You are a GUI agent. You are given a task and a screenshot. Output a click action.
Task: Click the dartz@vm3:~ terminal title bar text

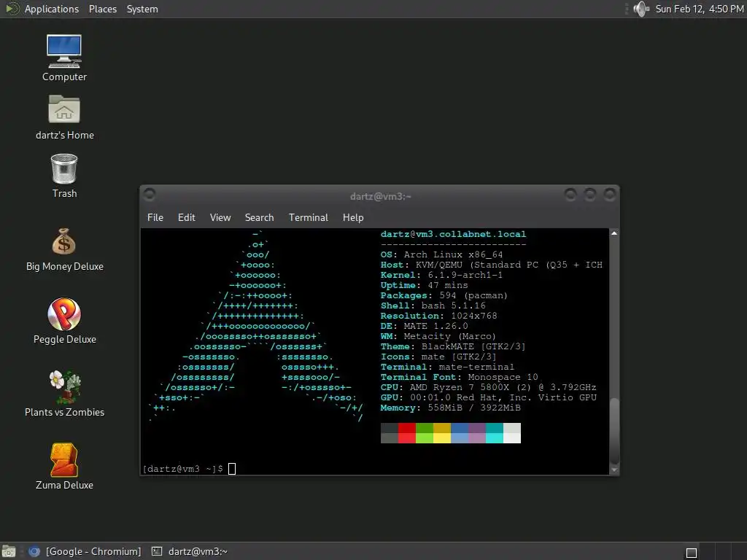point(380,196)
